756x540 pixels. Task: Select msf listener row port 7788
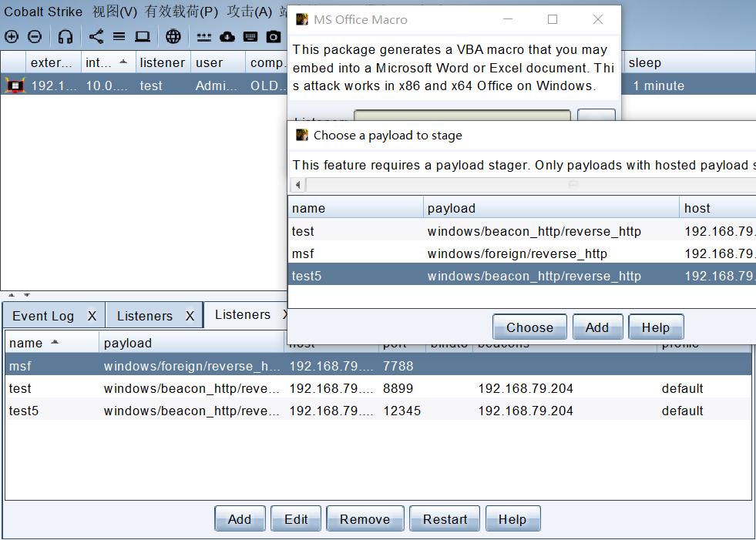click(378, 365)
